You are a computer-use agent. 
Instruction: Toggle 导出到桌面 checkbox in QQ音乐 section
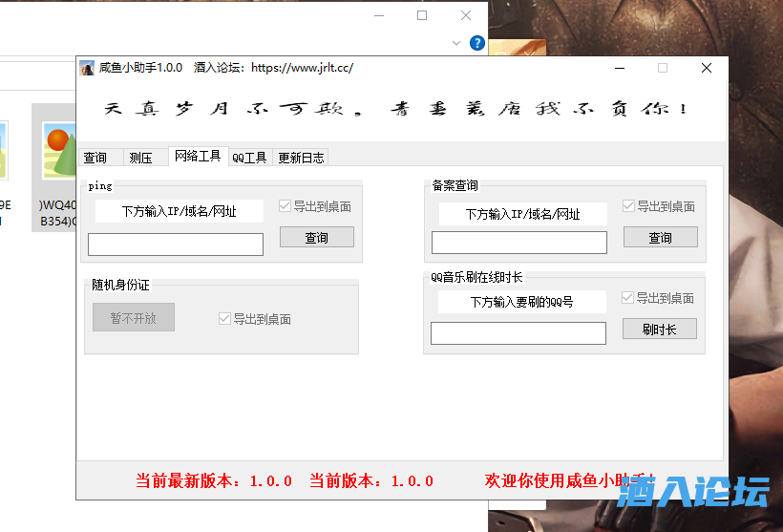pos(629,298)
